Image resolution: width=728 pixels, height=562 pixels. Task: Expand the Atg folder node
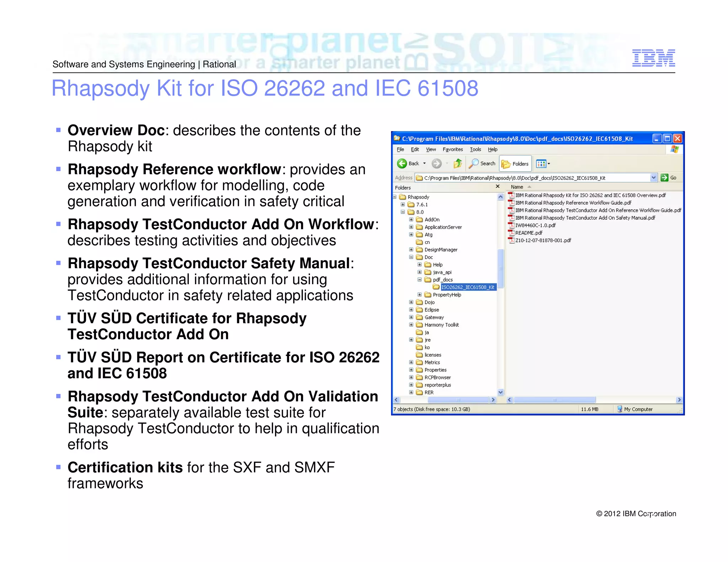tap(411, 234)
